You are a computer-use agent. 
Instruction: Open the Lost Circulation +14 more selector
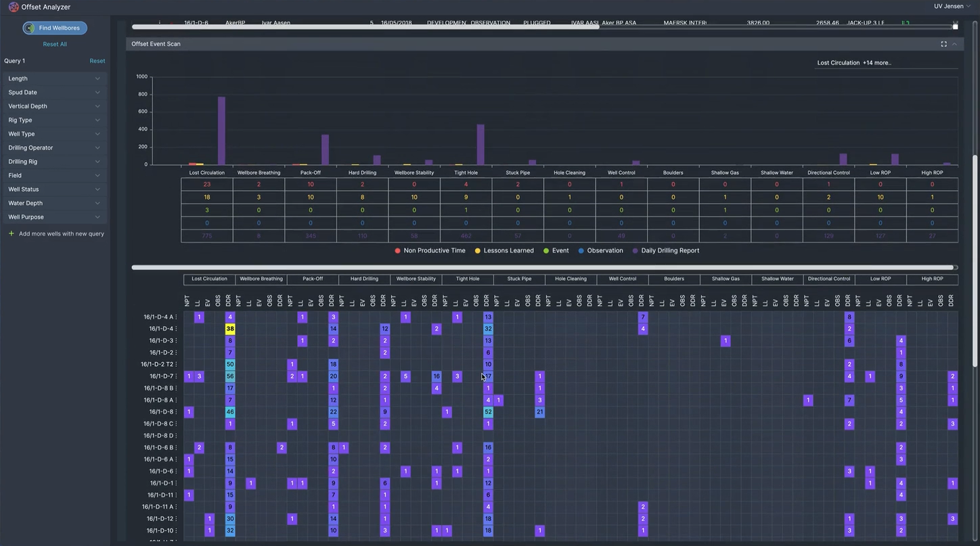click(x=886, y=63)
